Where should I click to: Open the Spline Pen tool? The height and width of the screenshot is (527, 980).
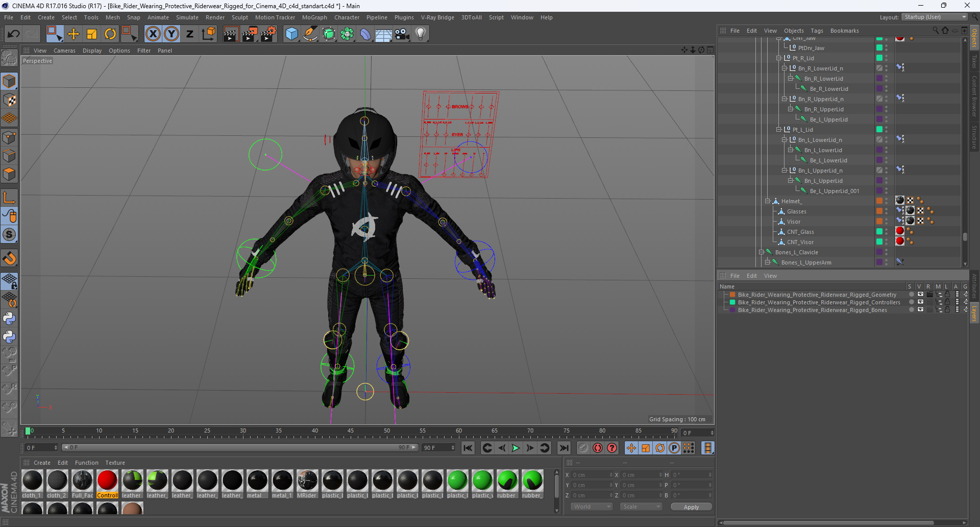point(310,34)
